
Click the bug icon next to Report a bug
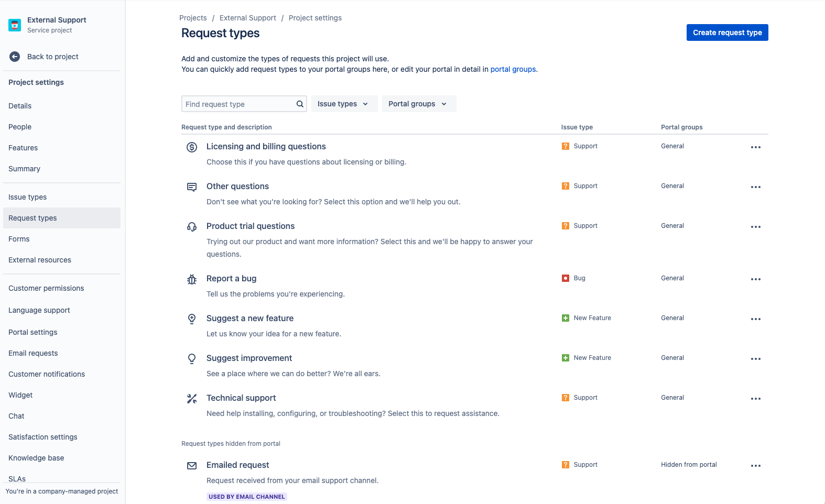tap(192, 279)
